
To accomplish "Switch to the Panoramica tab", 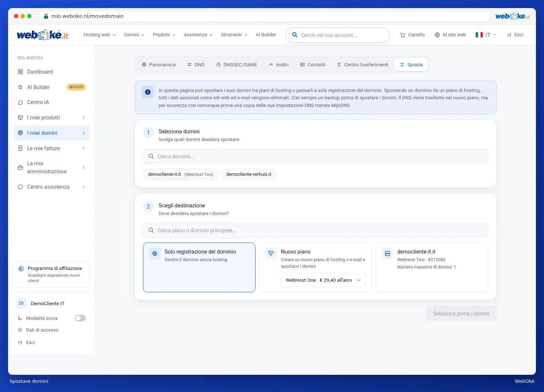I will tap(159, 64).
